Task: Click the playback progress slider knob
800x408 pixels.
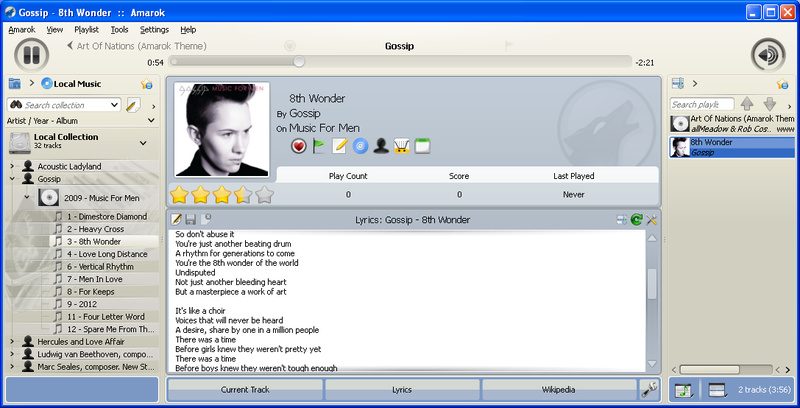Action: pyautogui.click(x=299, y=62)
